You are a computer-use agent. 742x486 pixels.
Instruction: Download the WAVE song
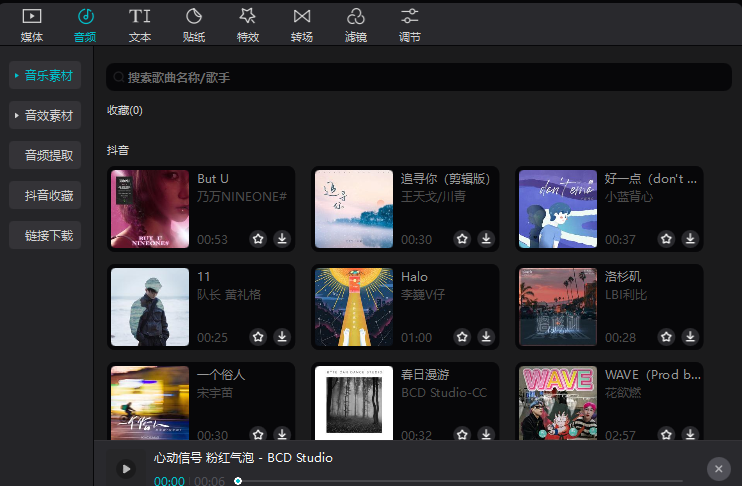[x=690, y=433]
